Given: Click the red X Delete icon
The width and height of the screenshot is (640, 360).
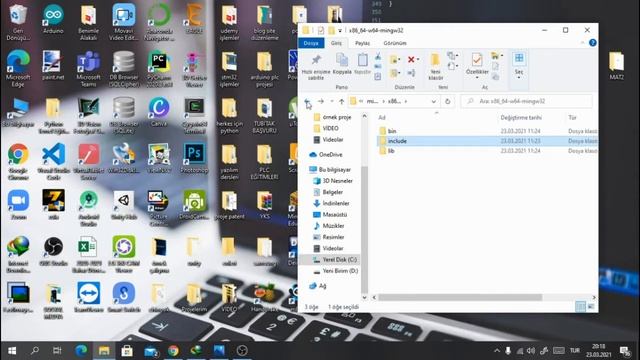Looking at the screenshot, I should point(411,60).
